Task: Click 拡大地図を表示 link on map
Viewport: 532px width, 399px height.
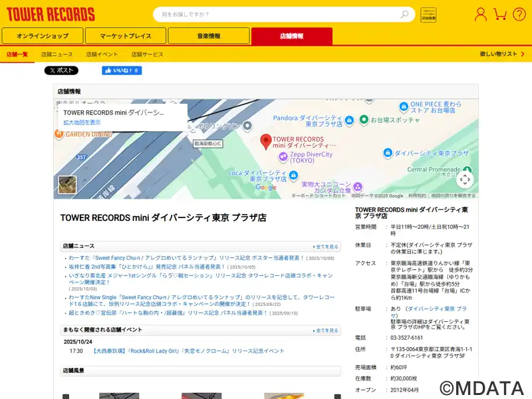Action: click(x=82, y=122)
